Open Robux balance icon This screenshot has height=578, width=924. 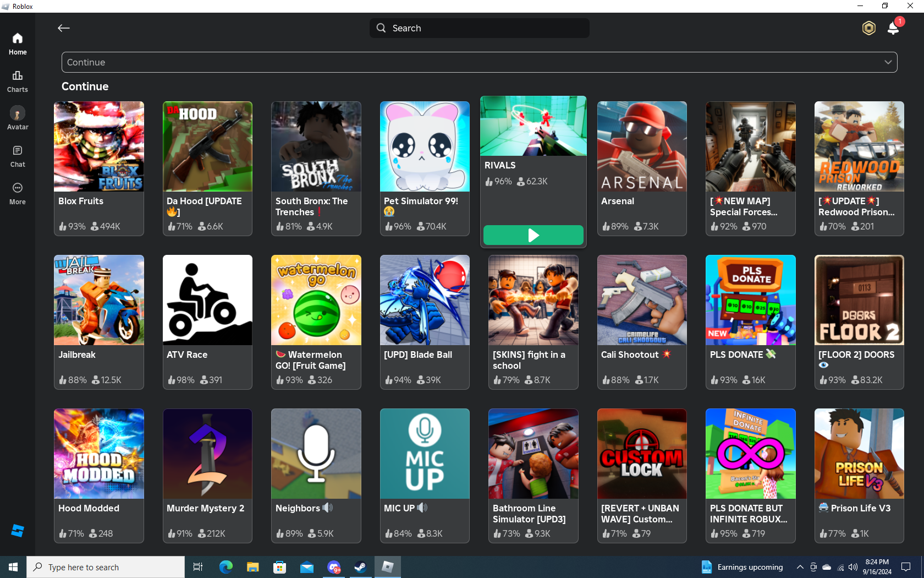(868, 28)
